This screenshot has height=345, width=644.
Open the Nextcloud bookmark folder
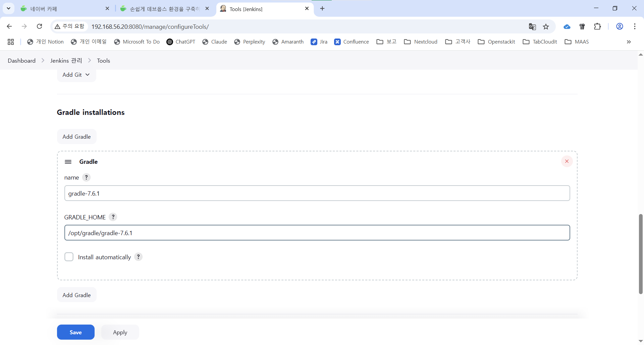pyautogui.click(x=421, y=42)
